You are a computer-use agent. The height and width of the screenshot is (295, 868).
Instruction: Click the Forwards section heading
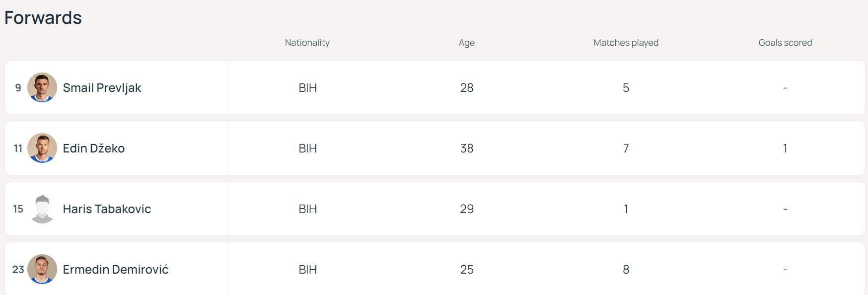(x=43, y=18)
